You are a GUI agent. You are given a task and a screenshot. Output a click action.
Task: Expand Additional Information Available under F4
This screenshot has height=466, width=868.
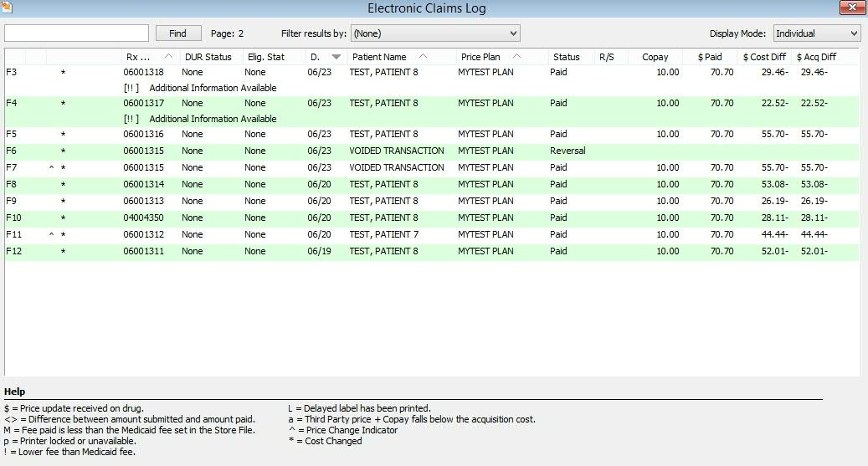click(x=199, y=119)
